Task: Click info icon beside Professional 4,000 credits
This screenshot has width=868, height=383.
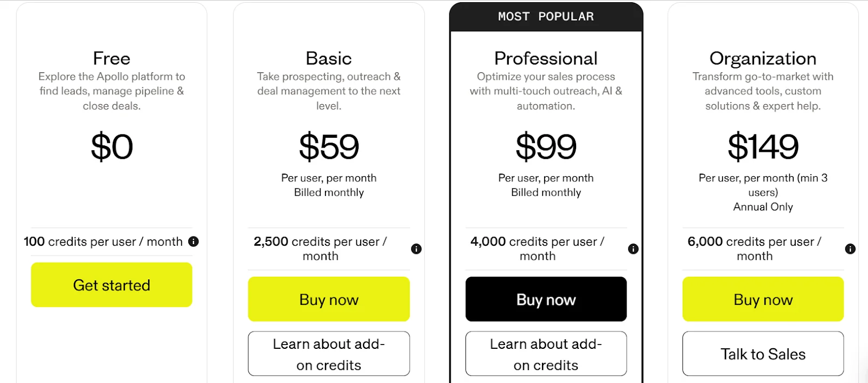Action: click(x=633, y=249)
